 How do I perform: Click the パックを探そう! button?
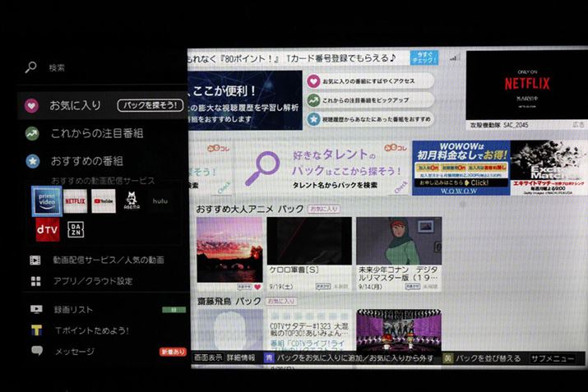coord(149,105)
